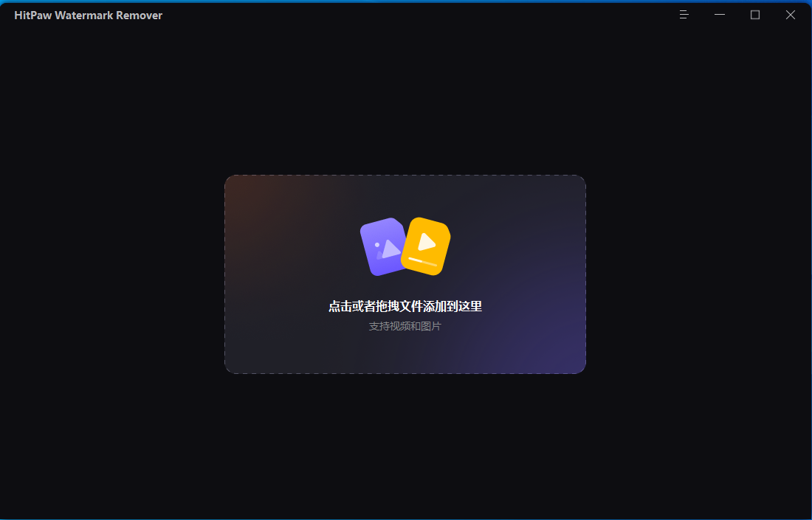Click the HitPaw Watermark Remover title text
The height and width of the screenshot is (520, 812).
(89, 15)
